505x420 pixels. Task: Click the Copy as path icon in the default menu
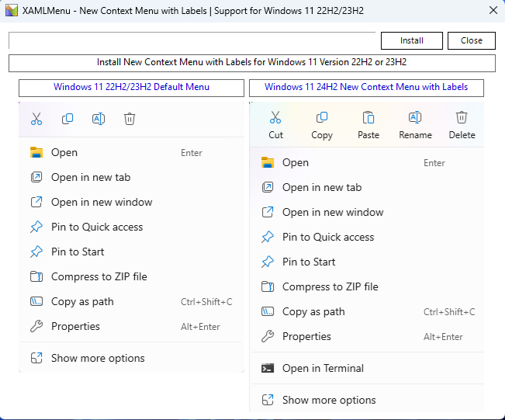(x=36, y=301)
